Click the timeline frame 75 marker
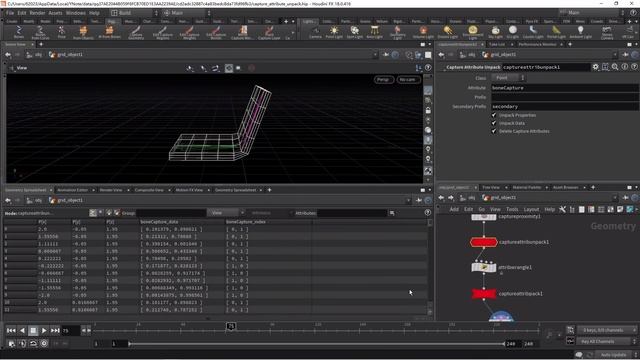640x360 pixels. tap(231, 326)
